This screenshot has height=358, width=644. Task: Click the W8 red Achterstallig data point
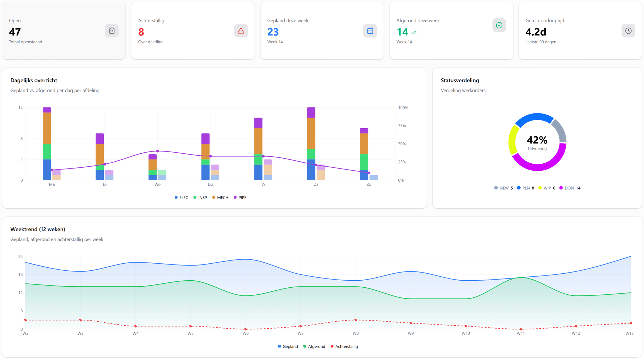(355, 320)
